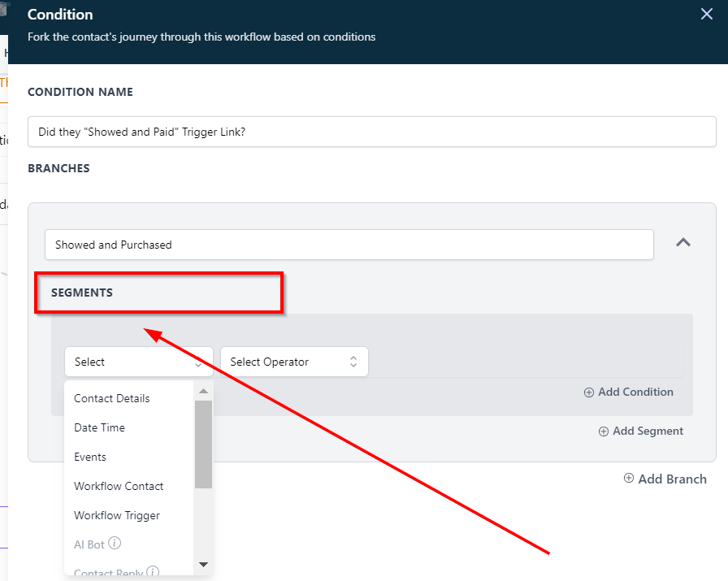Pick Workflow Contact from the dropdown list
728x581 pixels.
pyautogui.click(x=119, y=486)
